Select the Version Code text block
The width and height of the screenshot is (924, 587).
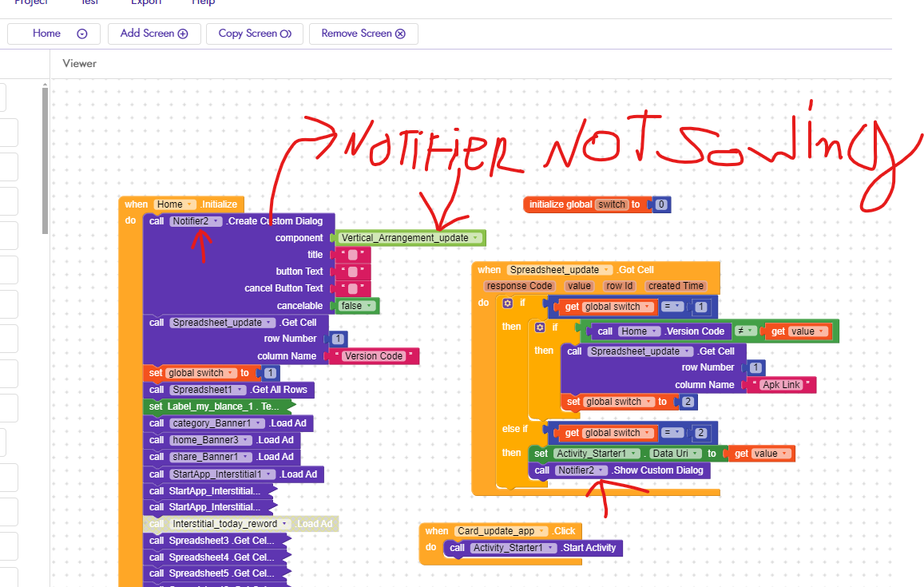[x=374, y=356]
